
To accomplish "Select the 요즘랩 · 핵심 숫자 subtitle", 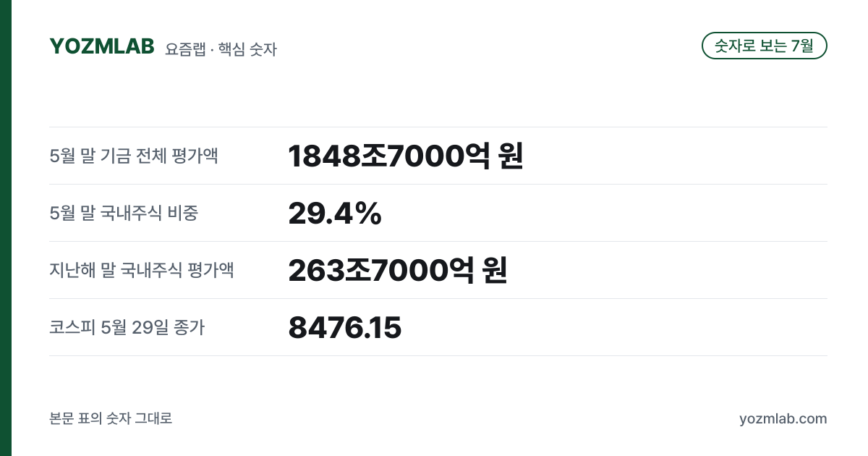I will pos(221,49).
